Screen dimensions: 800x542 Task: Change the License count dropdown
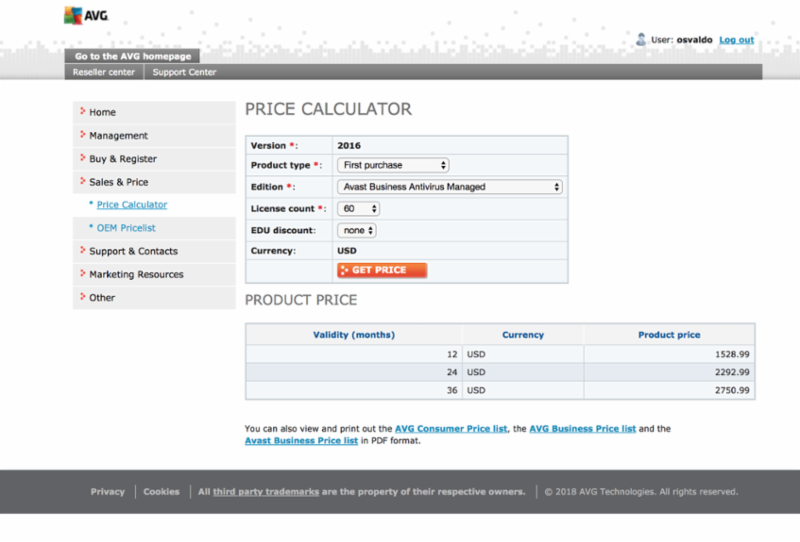pyautogui.click(x=359, y=208)
